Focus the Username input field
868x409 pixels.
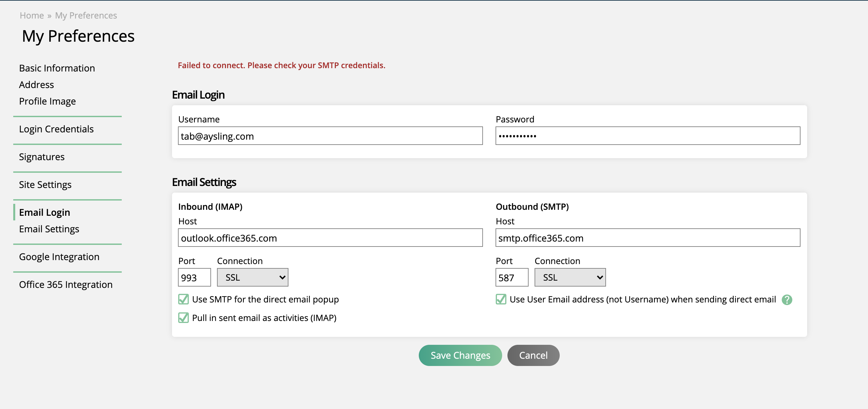(330, 136)
